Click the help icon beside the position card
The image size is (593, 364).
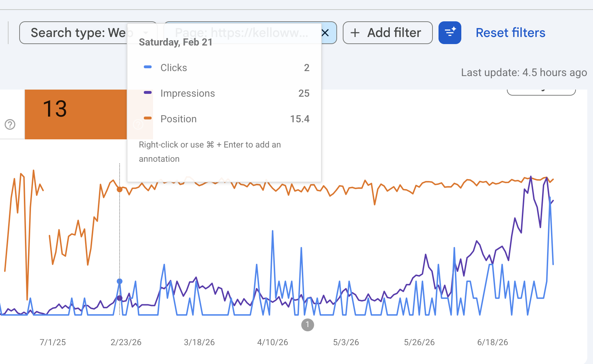(x=10, y=124)
